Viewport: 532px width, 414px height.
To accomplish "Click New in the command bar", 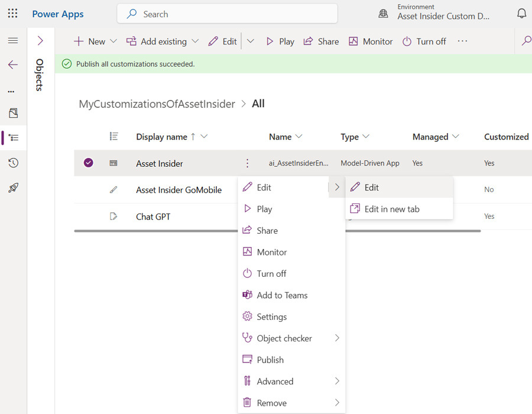I will click(x=90, y=41).
